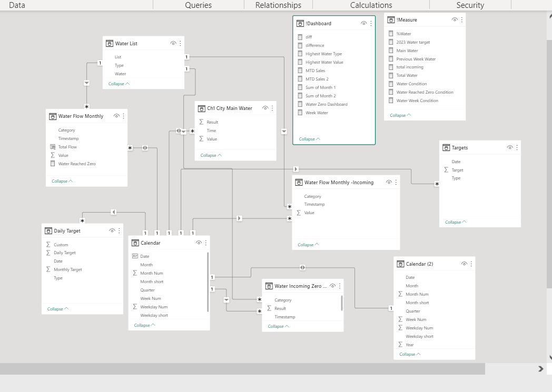Select the Timestamp field in Water Flow Monthly
Screen dimensions: 552x392
(68, 138)
